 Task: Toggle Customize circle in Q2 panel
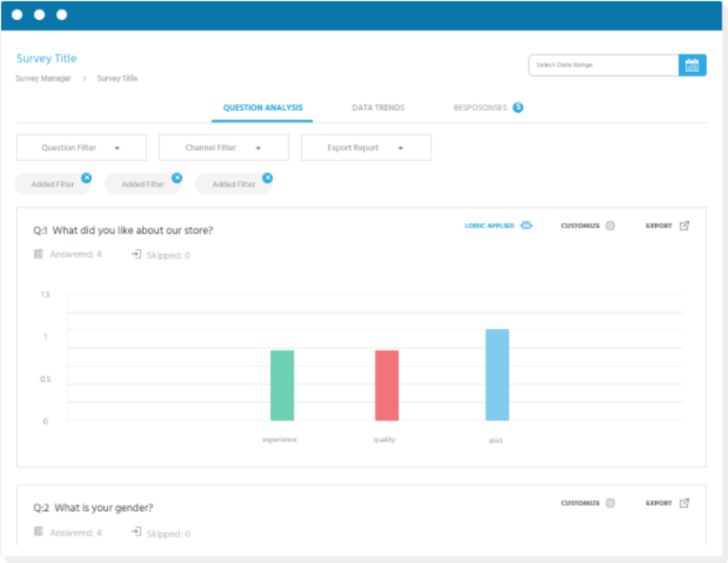(610, 503)
